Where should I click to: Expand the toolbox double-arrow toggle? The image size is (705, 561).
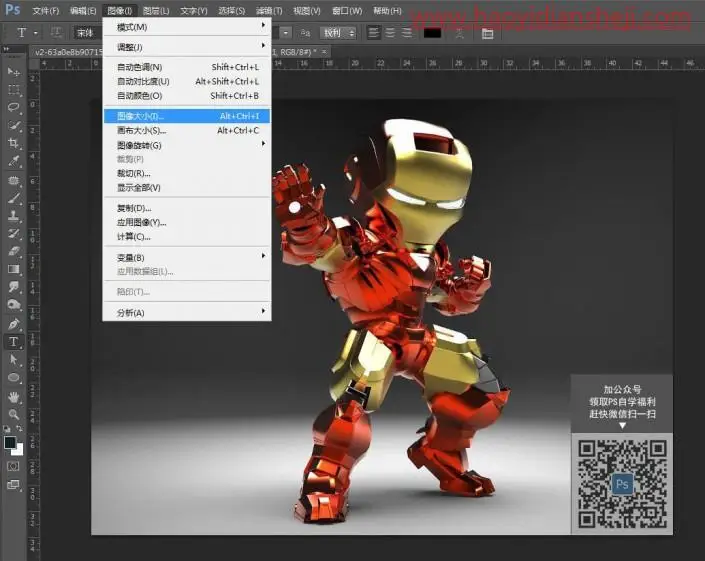pos(6,49)
